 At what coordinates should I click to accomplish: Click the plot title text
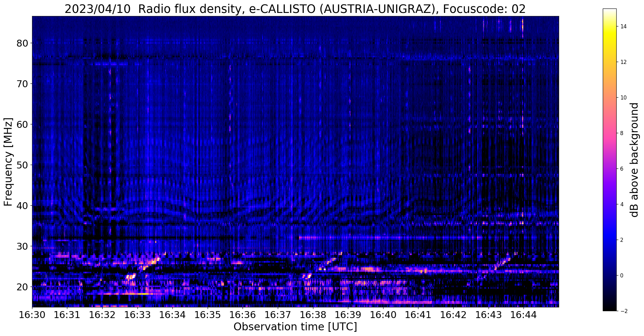coord(295,9)
